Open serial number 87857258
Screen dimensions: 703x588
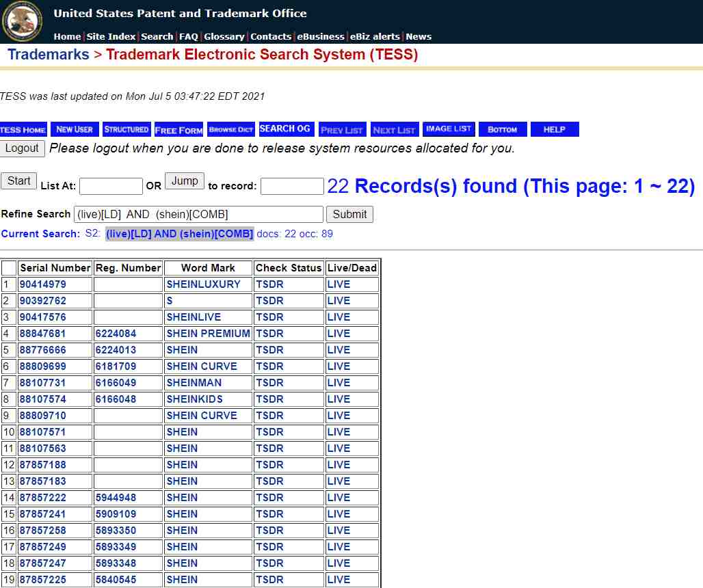[42, 531]
